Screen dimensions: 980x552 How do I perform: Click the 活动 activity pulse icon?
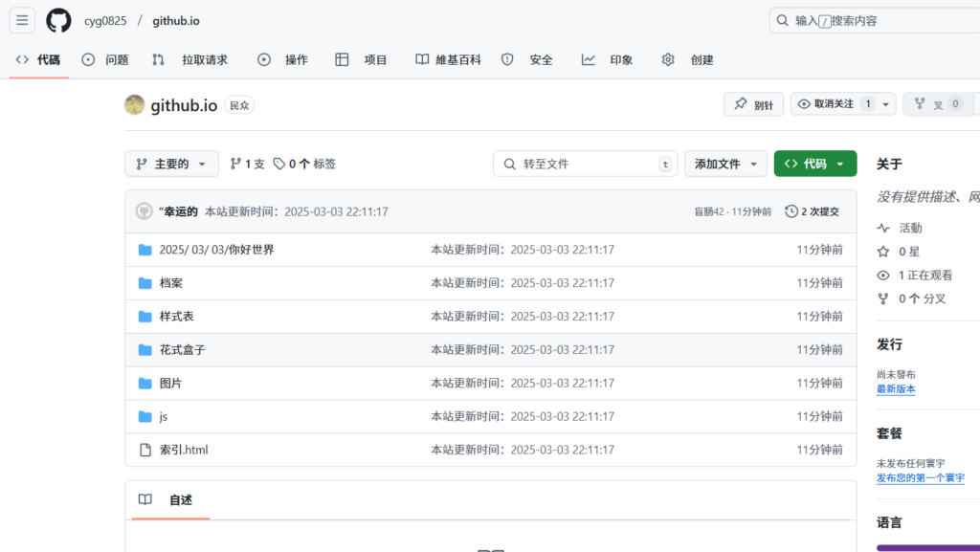[882, 228]
